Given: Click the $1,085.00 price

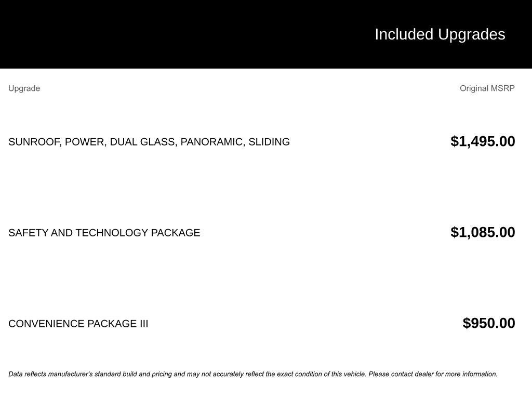Looking at the screenshot, I should (x=483, y=232).
